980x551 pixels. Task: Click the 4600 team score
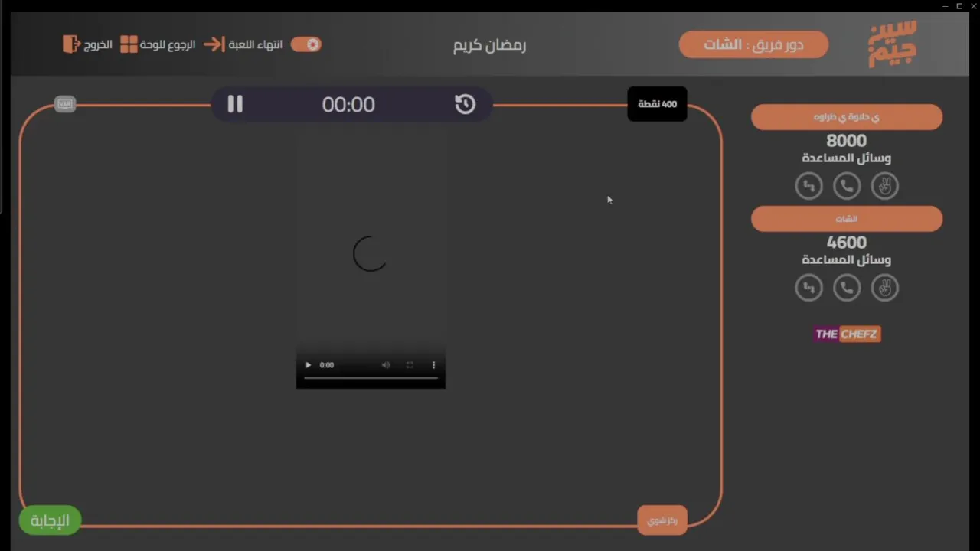point(847,243)
